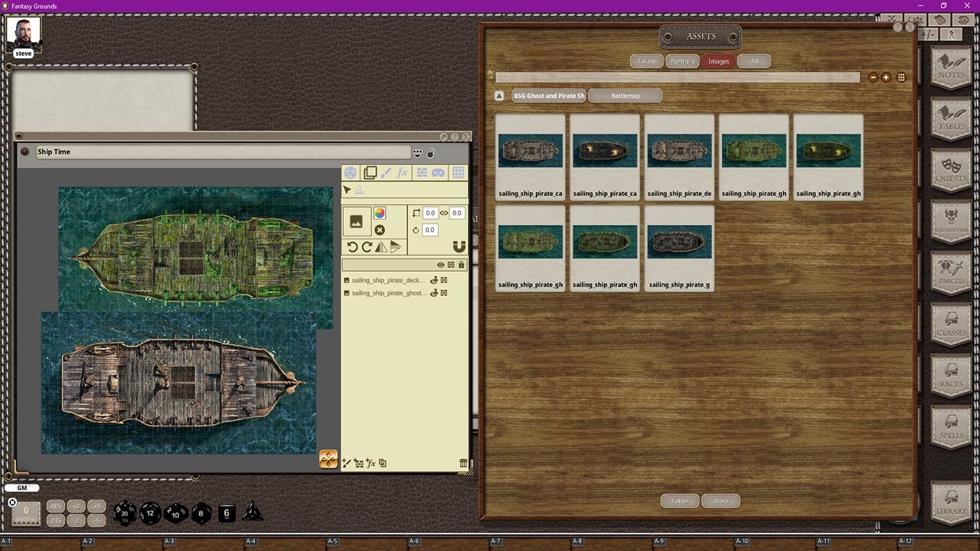
Task: Flip the selected layer horizontally
Action: tap(380, 246)
